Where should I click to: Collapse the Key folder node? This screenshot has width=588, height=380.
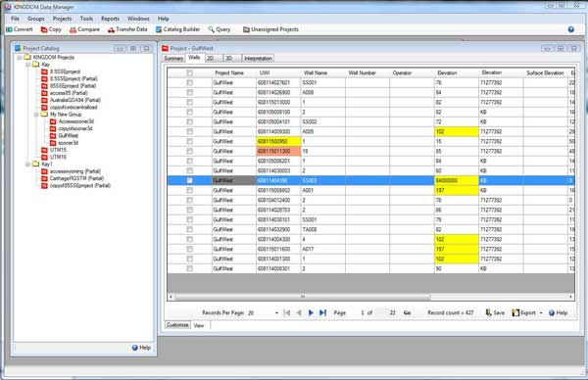point(27,65)
